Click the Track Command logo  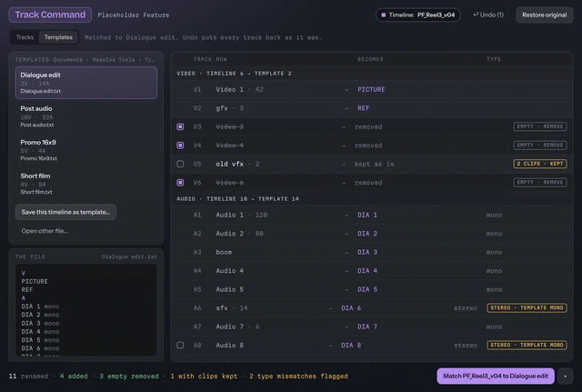coord(50,15)
